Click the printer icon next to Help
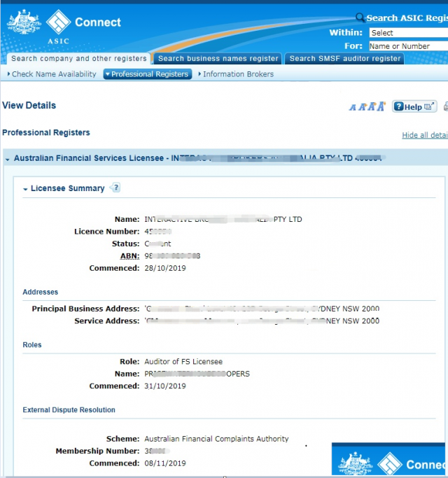Viewport: 448px width, 478px height. [445, 107]
